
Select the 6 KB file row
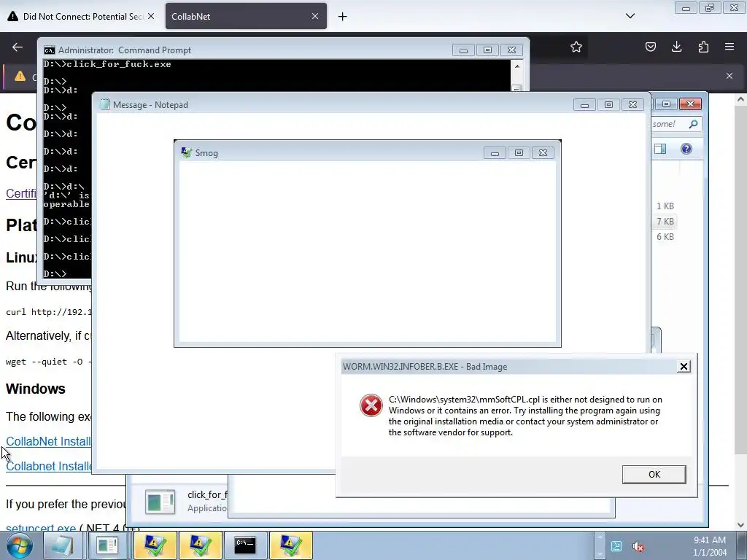click(665, 237)
